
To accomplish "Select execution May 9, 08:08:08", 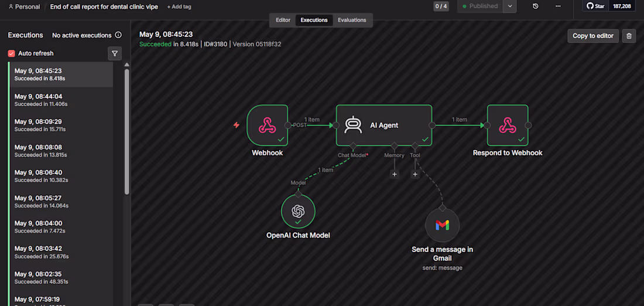I will (x=61, y=151).
